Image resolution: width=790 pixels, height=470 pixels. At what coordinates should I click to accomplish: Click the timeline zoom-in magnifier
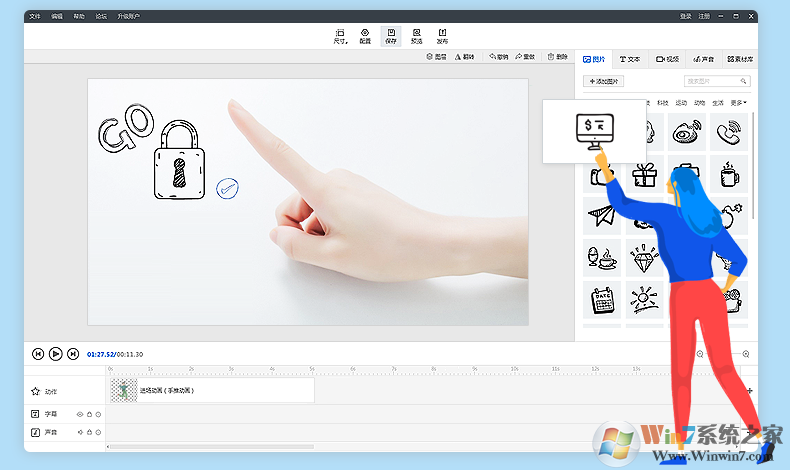click(746, 354)
